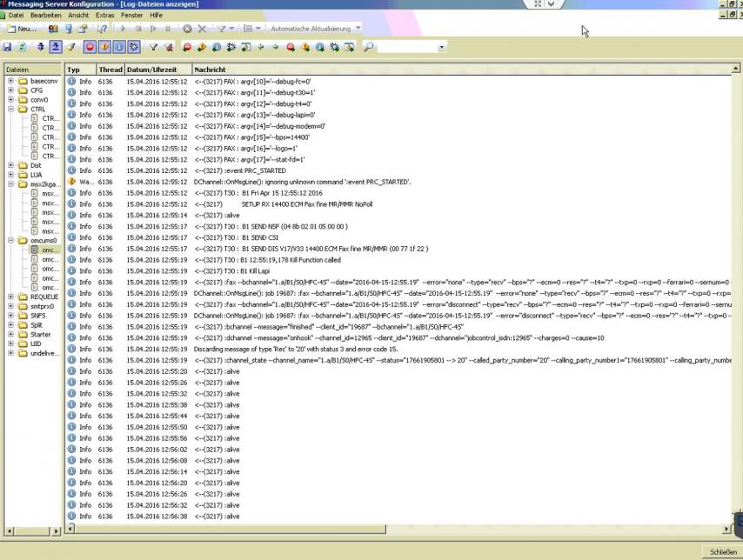The height and width of the screenshot is (560, 743).
Task: Click the green refresh icon
Action: (x=23, y=47)
